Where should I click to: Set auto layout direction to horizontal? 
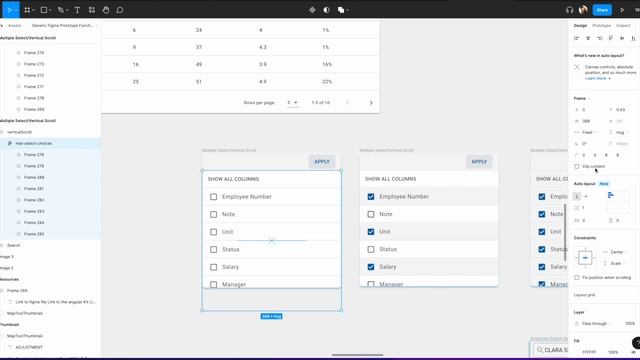coord(586,196)
